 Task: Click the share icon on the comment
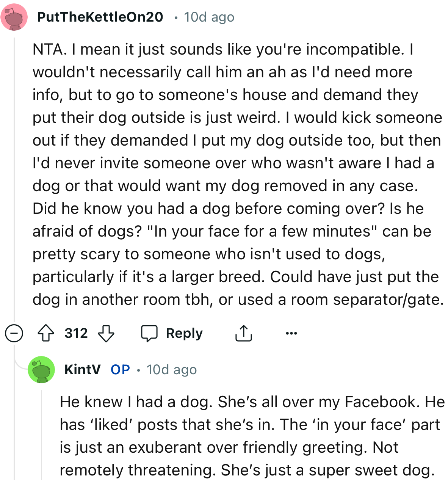[244, 334]
